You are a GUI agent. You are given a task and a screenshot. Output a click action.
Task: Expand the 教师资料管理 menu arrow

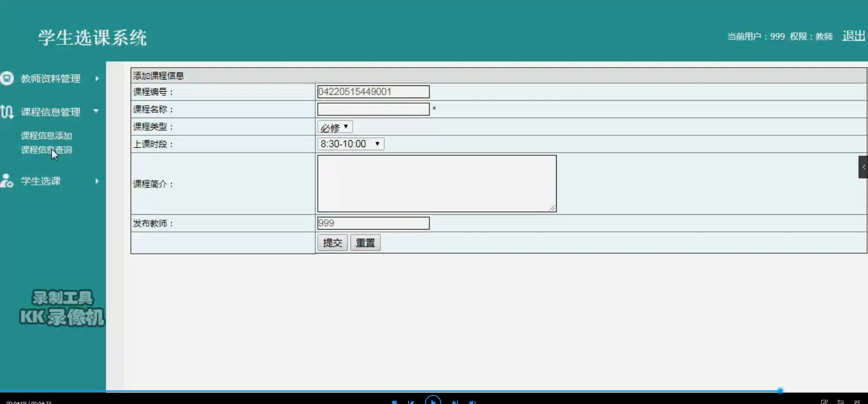97,79
